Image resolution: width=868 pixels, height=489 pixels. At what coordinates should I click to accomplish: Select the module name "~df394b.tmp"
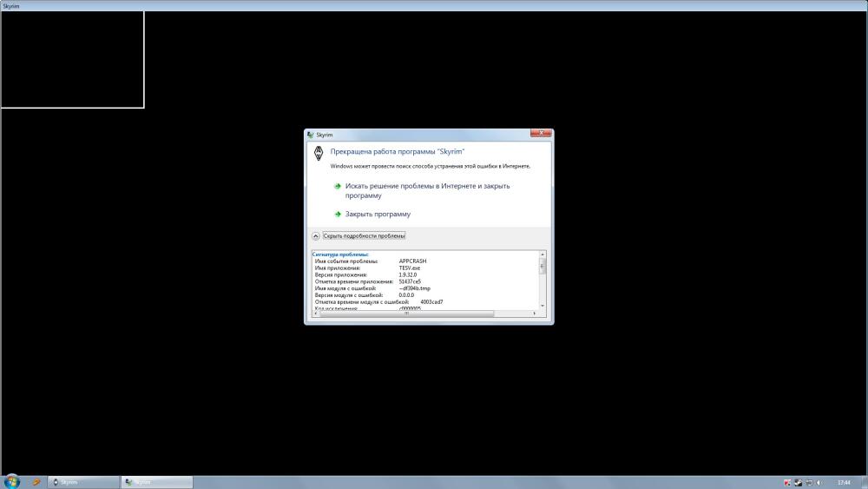[414, 288]
